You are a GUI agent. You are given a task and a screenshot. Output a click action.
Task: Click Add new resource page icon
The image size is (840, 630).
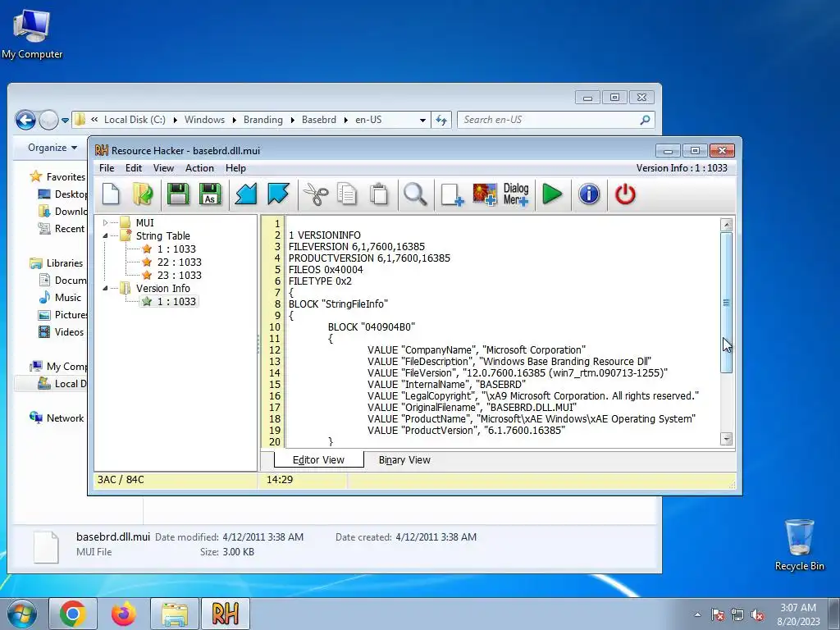452,194
